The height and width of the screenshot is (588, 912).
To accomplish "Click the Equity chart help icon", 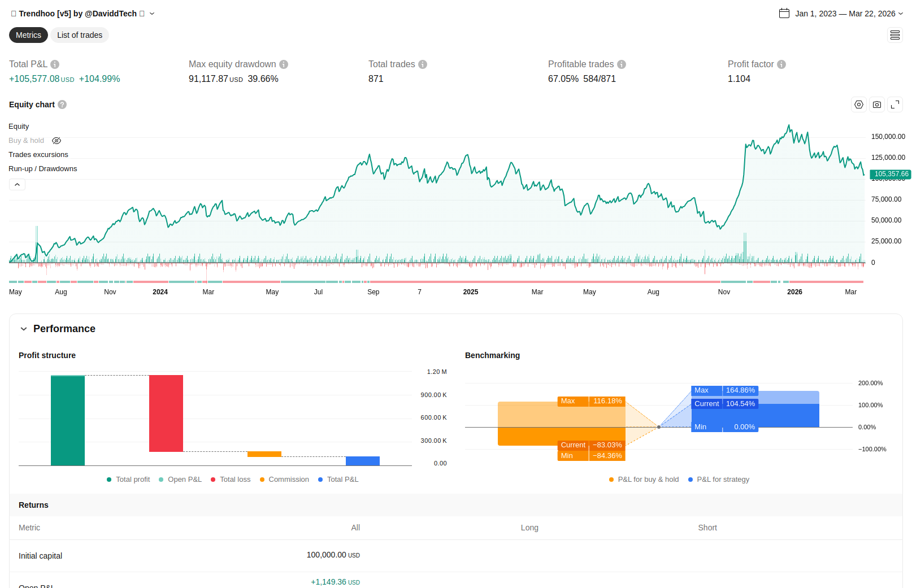I will click(62, 104).
